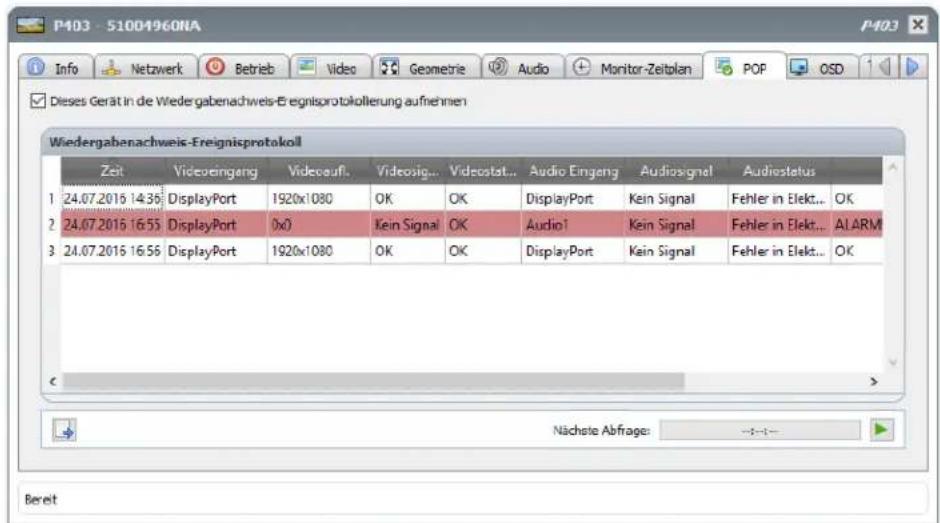Select the POP tab

pyautogui.click(x=744, y=67)
